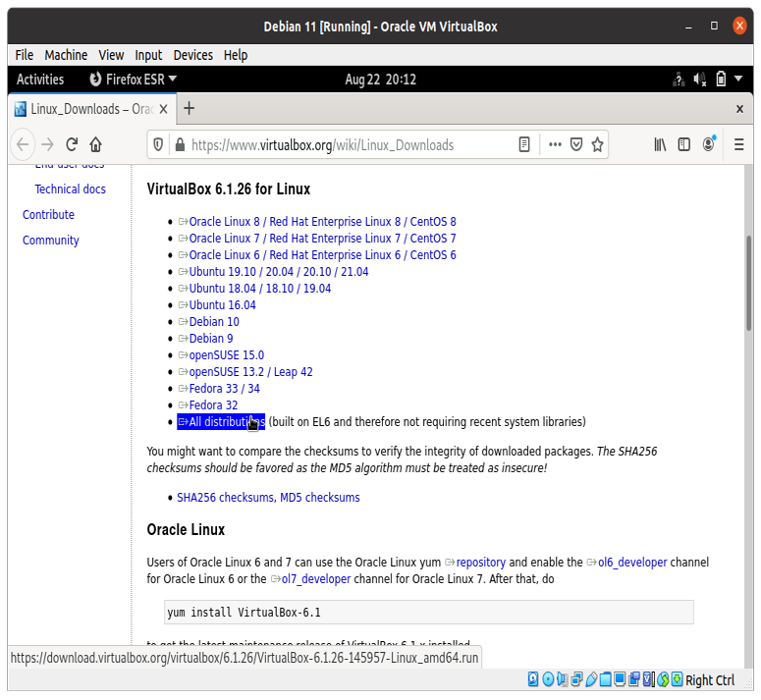Bookmark this page with the star icon
This screenshot has width=761, height=700.
[x=597, y=144]
